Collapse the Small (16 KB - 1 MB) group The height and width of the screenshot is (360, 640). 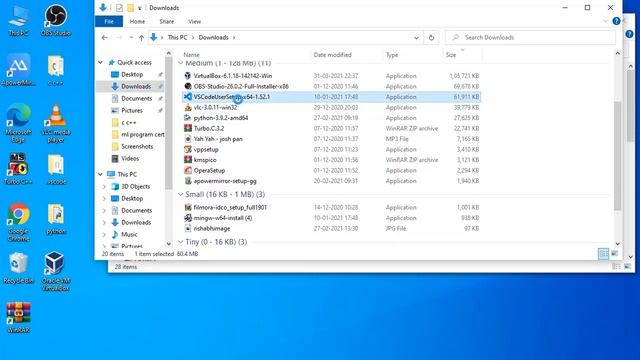tap(181, 194)
